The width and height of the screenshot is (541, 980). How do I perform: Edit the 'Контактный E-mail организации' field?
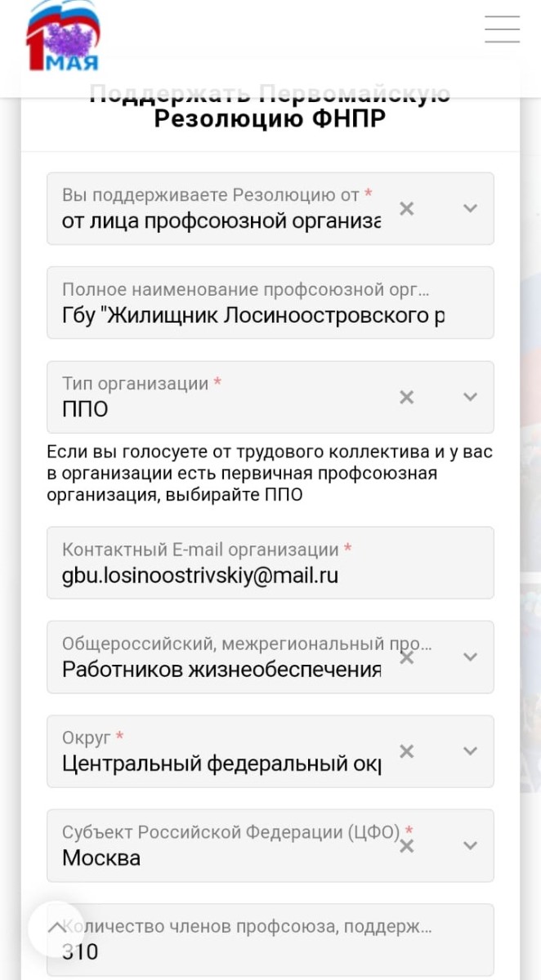pos(270,563)
